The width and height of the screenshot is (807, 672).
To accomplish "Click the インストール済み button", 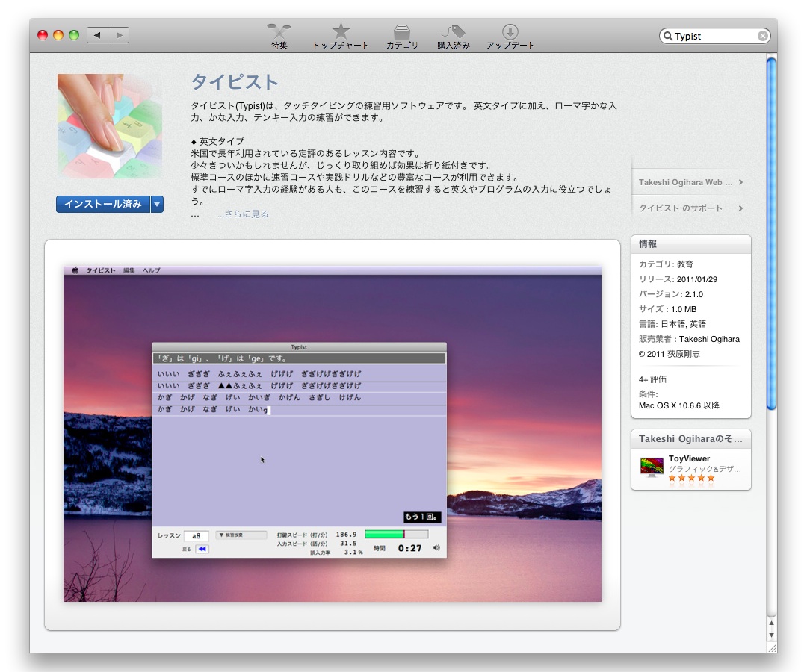I will tap(103, 204).
